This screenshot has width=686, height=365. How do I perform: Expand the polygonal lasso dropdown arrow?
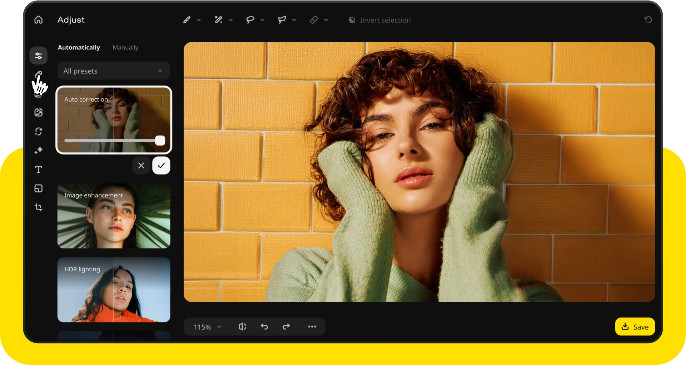[294, 20]
